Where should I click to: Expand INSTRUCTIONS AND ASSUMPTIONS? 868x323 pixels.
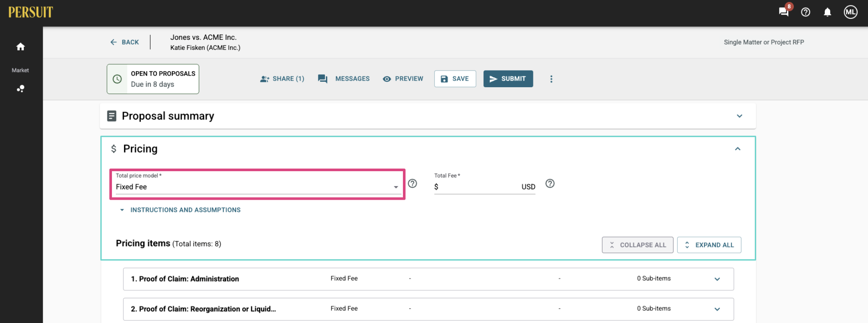pyautogui.click(x=180, y=210)
